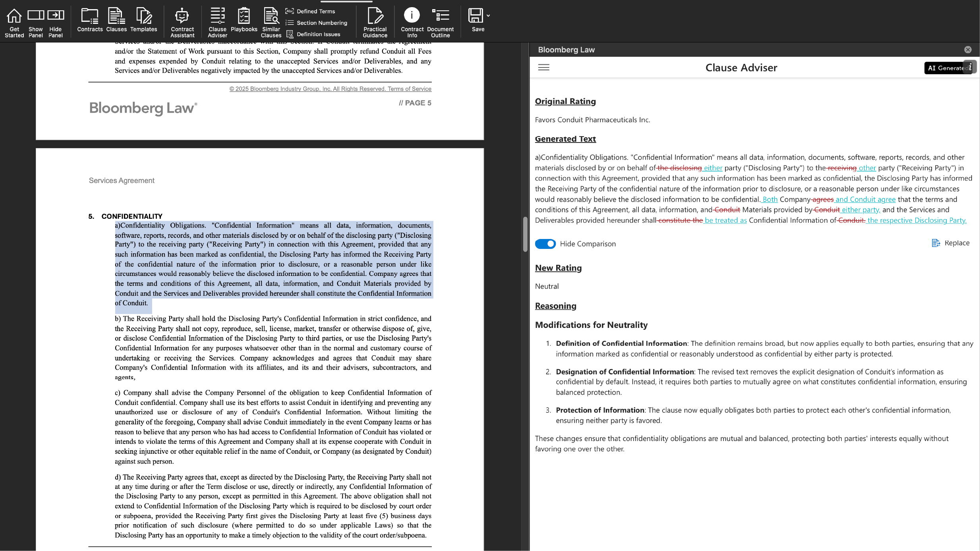Click the Replace button

tap(951, 243)
